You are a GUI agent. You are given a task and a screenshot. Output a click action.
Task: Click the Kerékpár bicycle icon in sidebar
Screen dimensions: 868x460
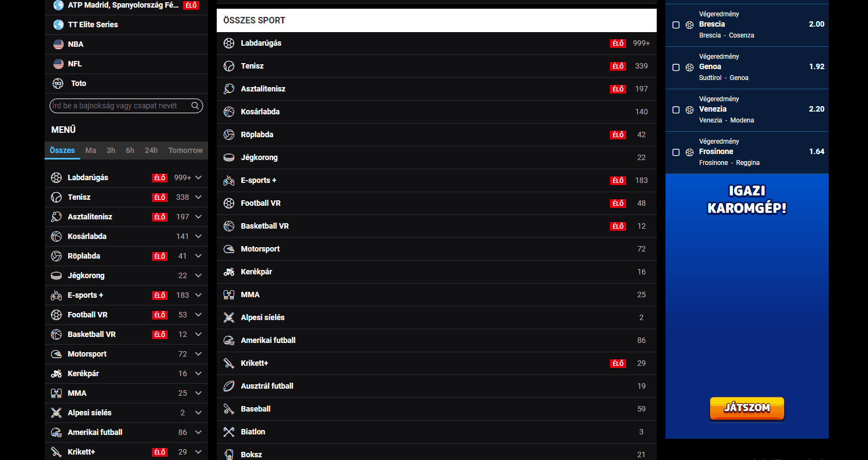tap(56, 373)
